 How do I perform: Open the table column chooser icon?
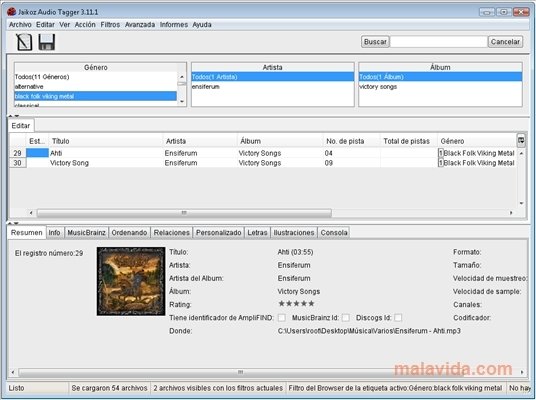(x=521, y=140)
